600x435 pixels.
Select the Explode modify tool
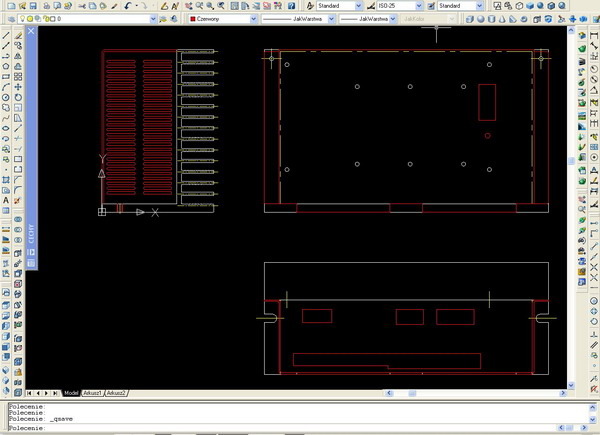click(18, 200)
